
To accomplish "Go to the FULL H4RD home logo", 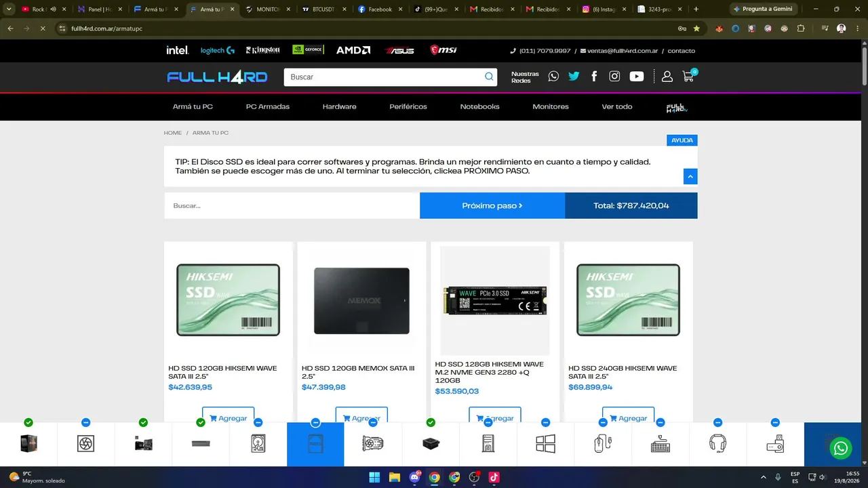I will tap(217, 77).
